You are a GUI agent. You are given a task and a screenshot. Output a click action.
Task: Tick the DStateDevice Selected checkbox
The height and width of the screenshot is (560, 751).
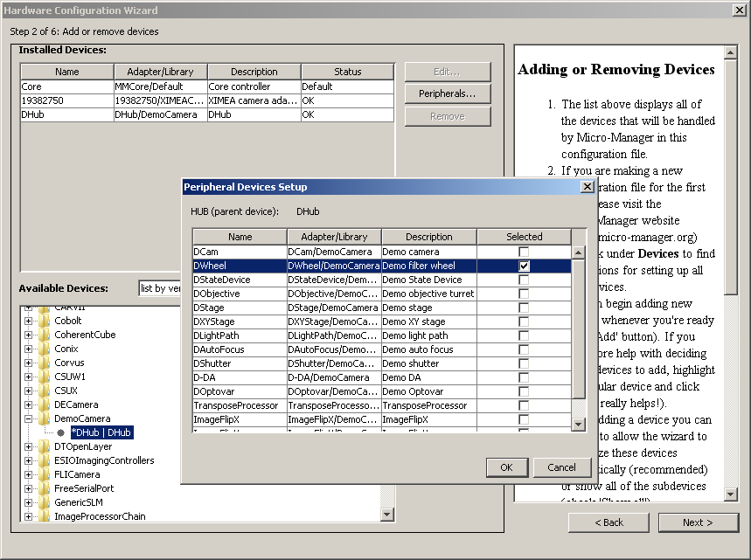coord(524,280)
